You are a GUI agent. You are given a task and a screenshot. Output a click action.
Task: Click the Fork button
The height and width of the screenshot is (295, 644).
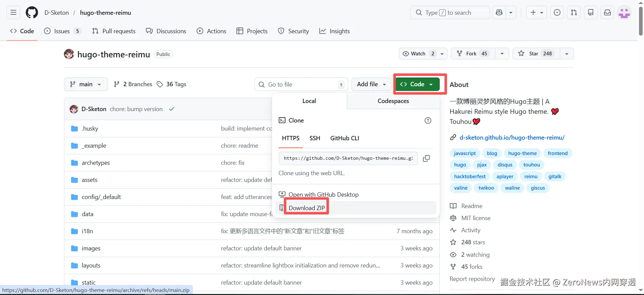(x=473, y=54)
